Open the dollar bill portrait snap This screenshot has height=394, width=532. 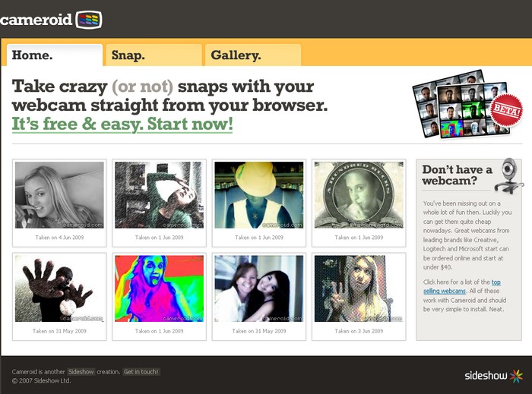[359, 195]
